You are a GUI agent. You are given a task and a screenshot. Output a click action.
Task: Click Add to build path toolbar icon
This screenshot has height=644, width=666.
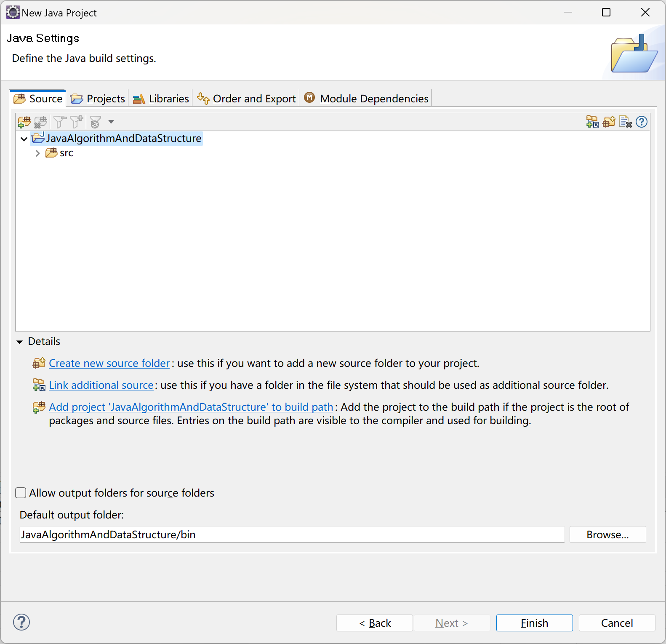point(24,122)
